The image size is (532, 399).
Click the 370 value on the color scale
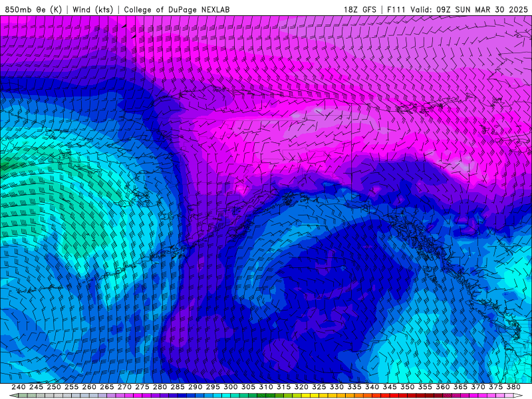coord(478,387)
